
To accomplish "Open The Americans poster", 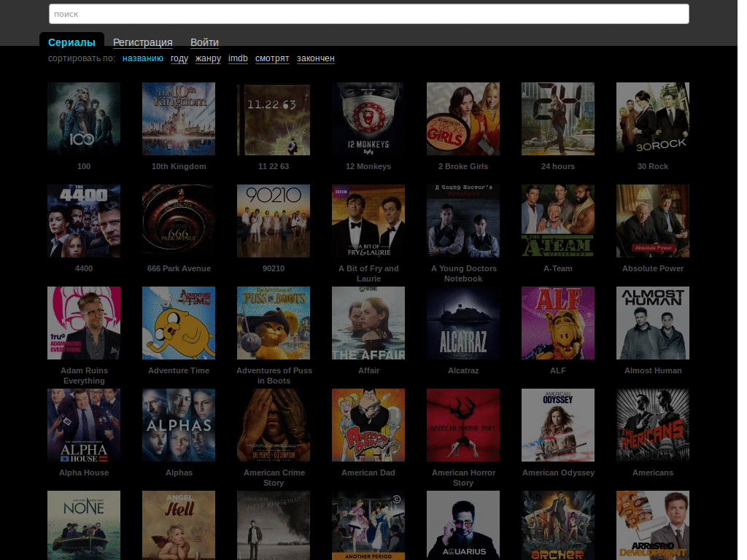I will point(653,425).
